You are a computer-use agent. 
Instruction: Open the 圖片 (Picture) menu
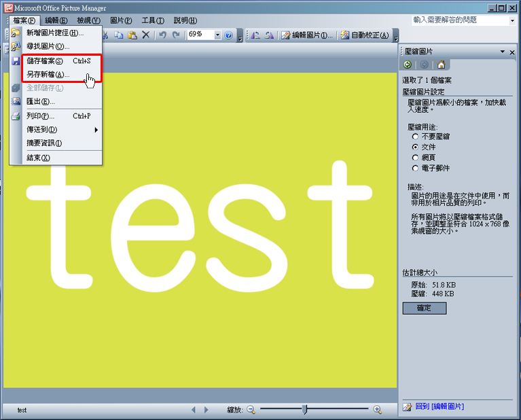[121, 20]
